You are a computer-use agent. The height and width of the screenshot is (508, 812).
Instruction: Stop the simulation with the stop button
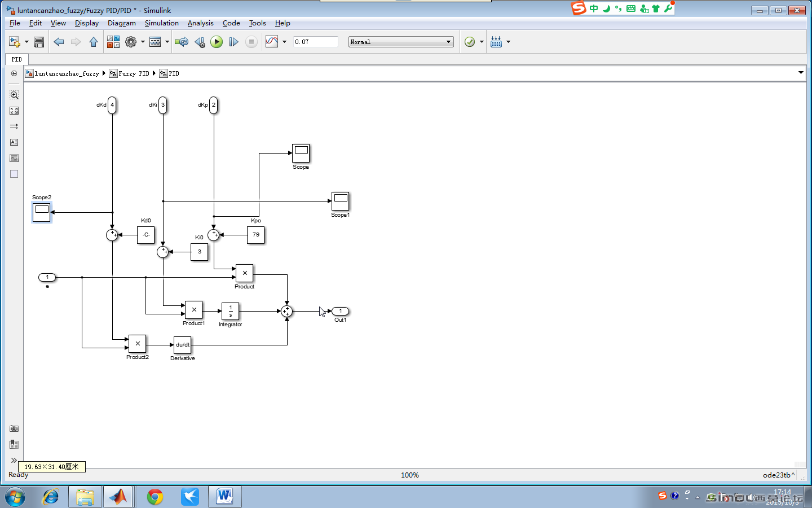pyautogui.click(x=251, y=42)
